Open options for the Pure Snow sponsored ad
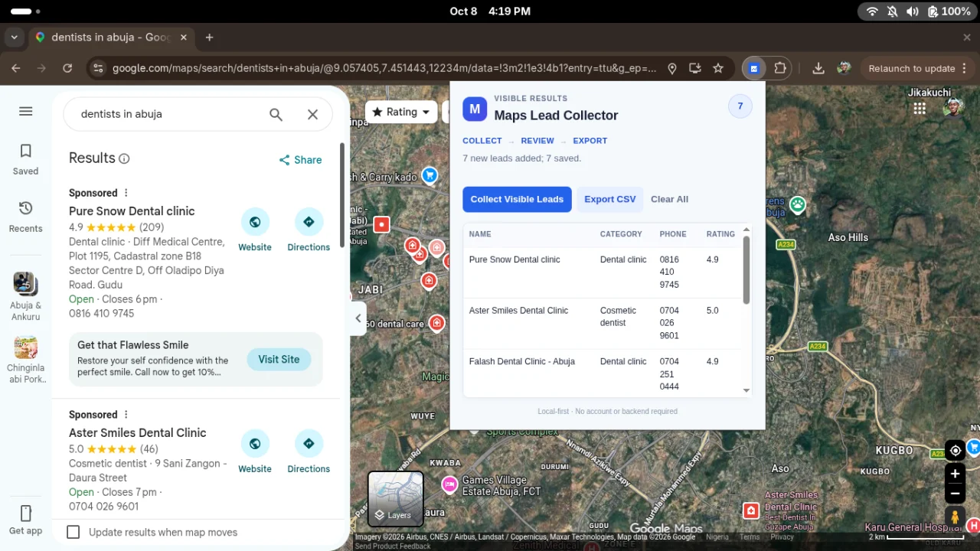Screen dimensions: 980x551 [x=126, y=193]
